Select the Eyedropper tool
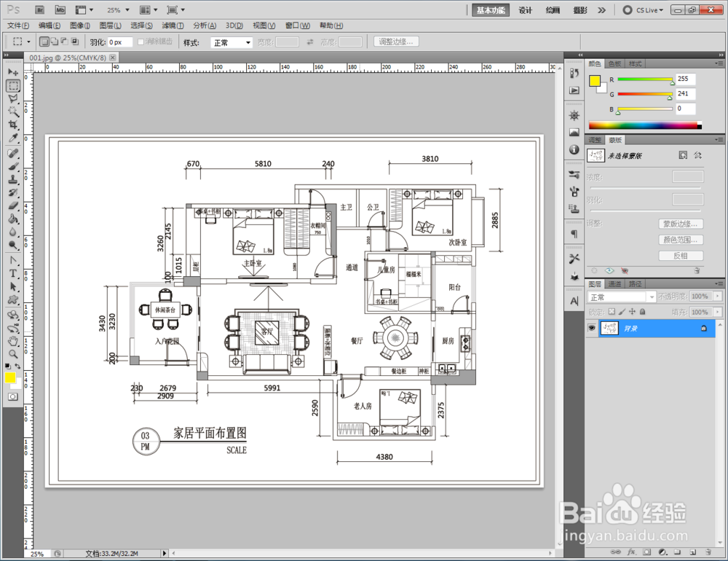The height and width of the screenshot is (561, 728). pos(13,138)
